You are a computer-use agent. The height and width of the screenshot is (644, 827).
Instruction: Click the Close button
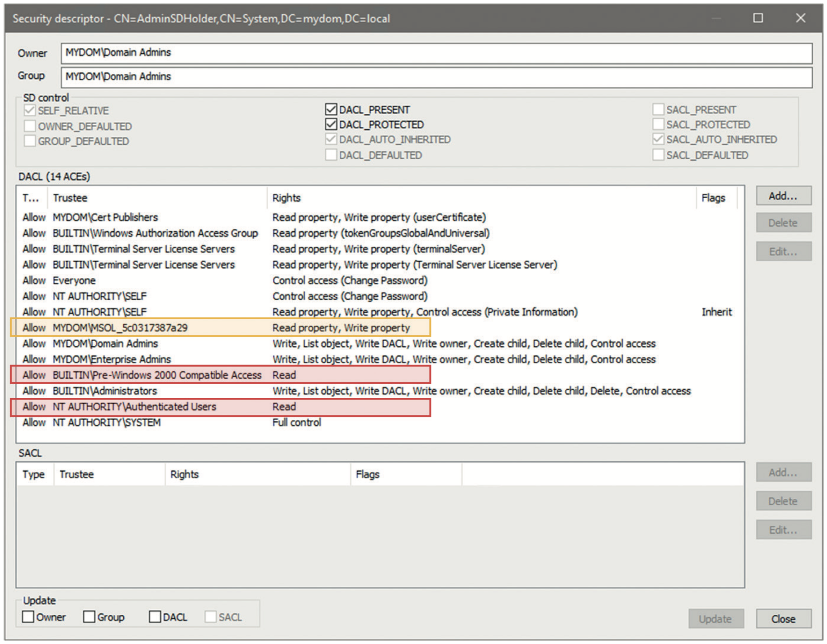coord(783,619)
